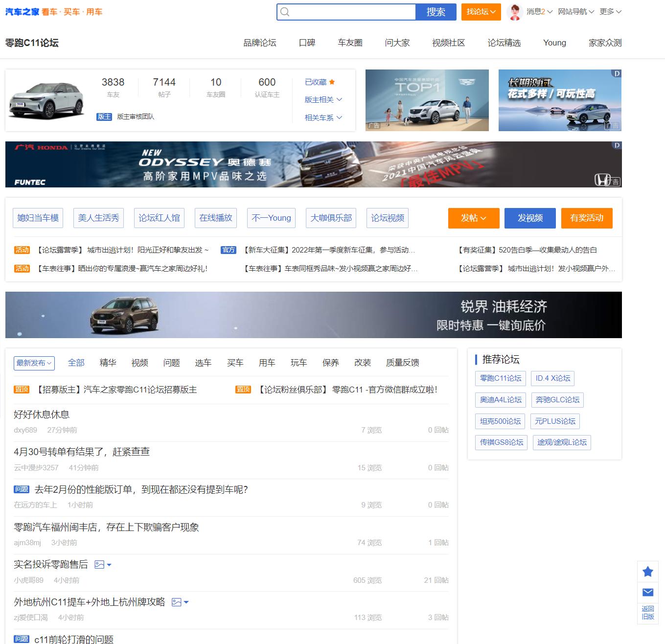The width and height of the screenshot is (665, 644).
Task: Open the 发帖 post dropdown
Action: tap(473, 218)
